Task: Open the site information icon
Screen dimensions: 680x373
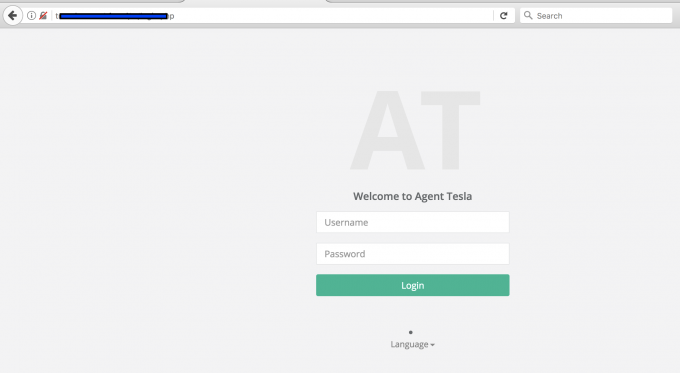Action: pyautogui.click(x=31, y=16)
